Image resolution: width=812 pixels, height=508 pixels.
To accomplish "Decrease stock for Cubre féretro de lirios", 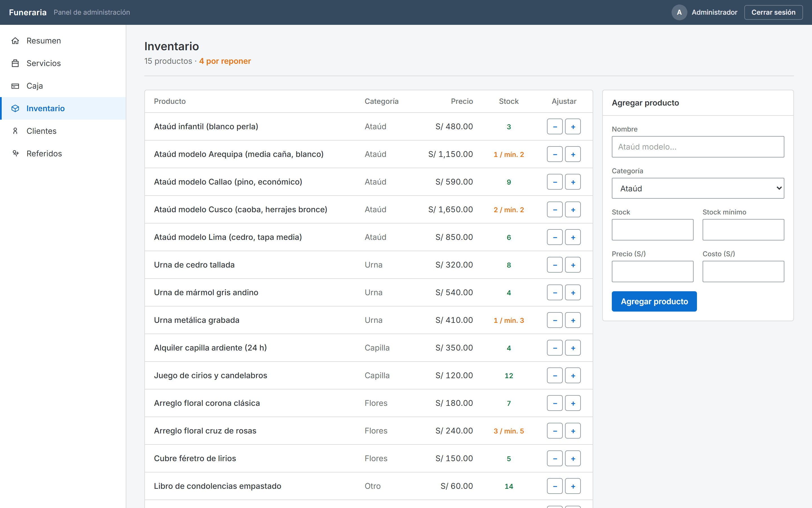I will [555, 459].
